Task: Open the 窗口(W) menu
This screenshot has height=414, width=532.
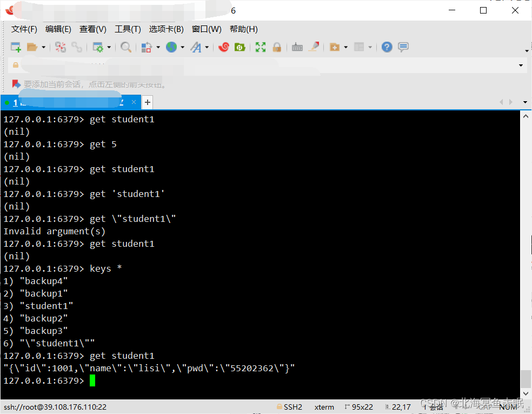Action: point(207,29)
